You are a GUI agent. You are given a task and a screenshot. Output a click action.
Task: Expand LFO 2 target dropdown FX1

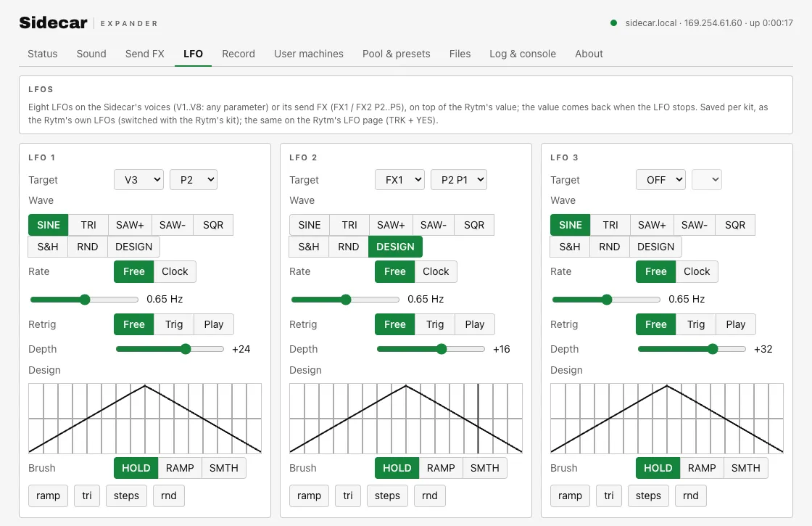pos(399,180)
